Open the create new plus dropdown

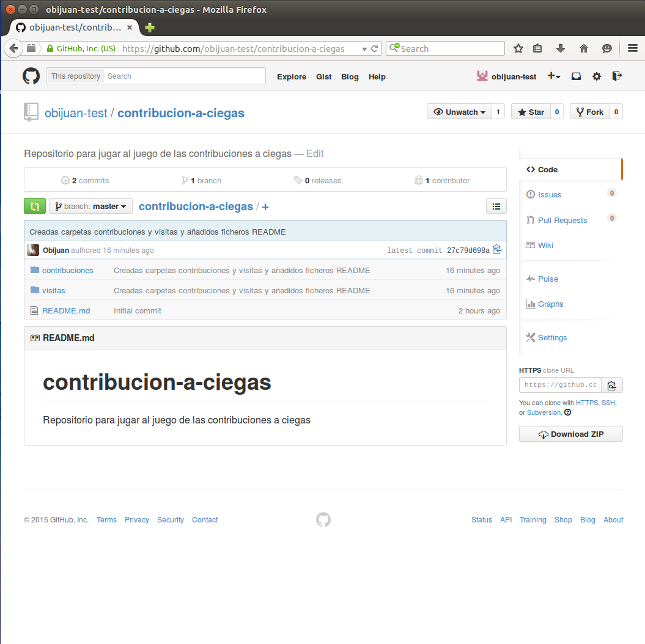553,76
